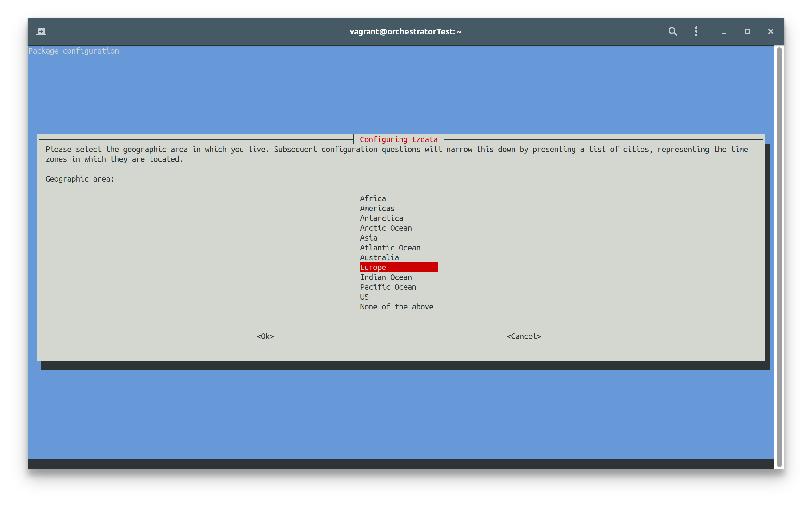The image size is (812, 507).
Task: Select Pacific Ocean area
Action: click(x=388, y=287)
